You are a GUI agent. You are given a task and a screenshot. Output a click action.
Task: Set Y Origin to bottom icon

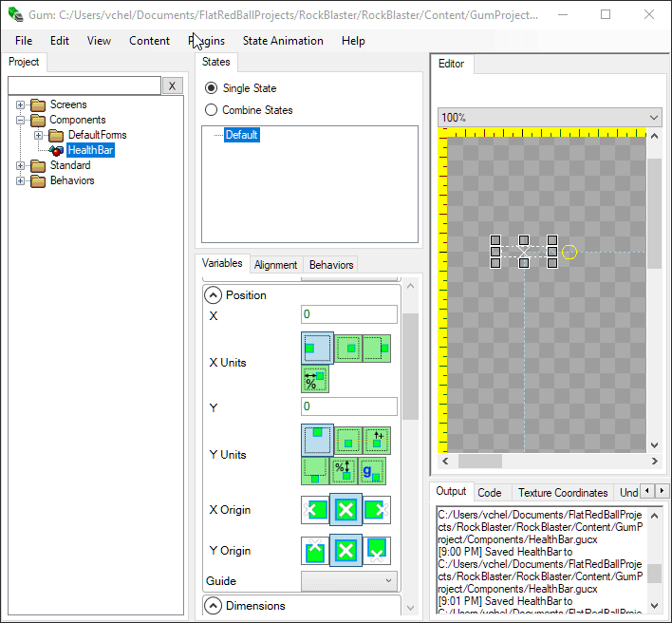pyautogui.click(x=377, y=551)
